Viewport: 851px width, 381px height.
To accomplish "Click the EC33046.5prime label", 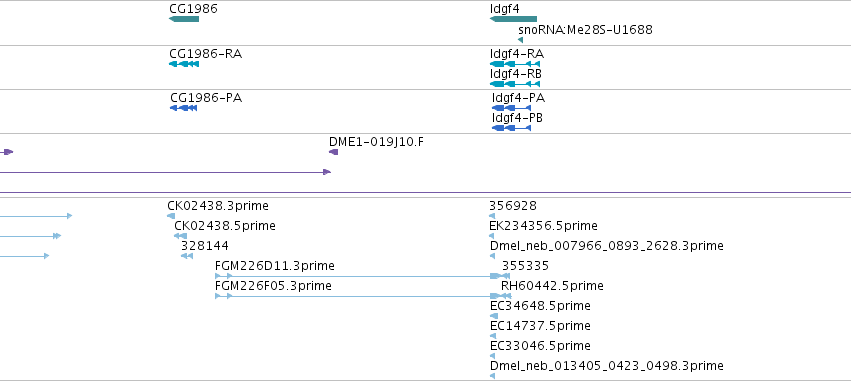I will click(x=540, y=346).
